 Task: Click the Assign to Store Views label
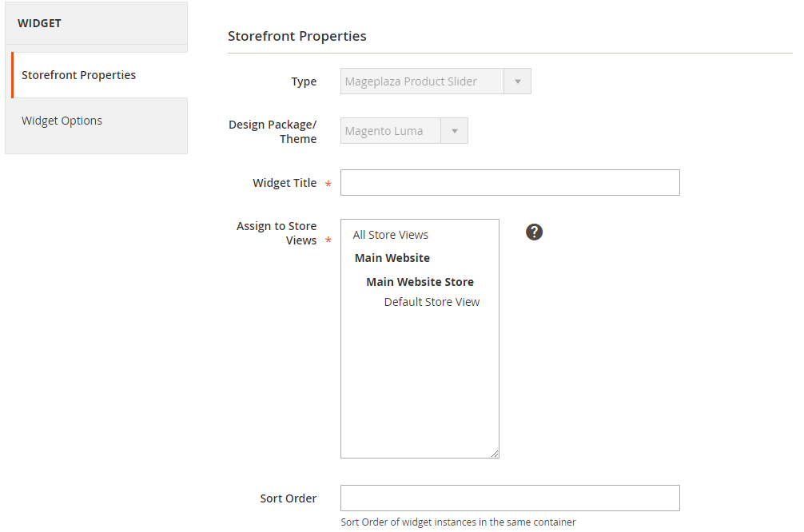277,233
